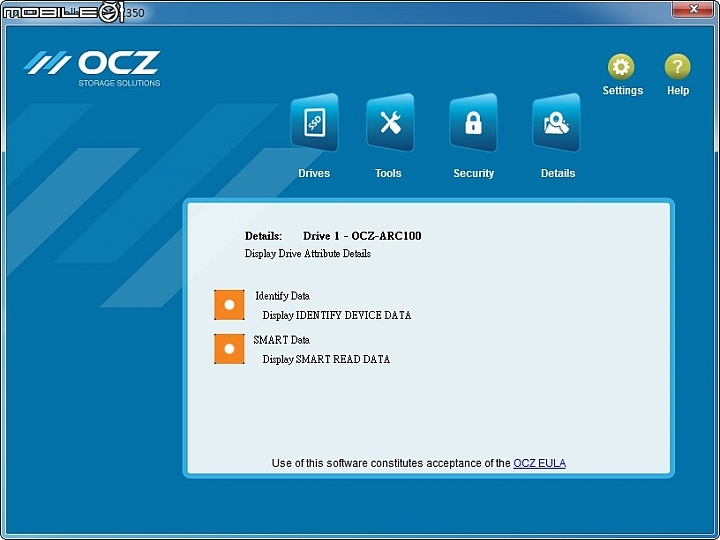Open the Tools wrench icon
720x540 pixels.
[390, 123]
